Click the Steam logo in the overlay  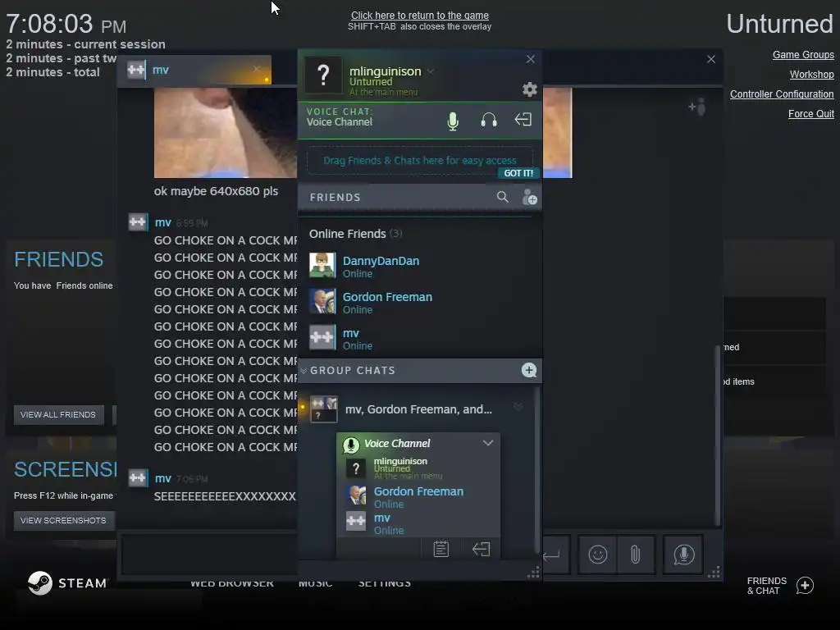tap(67, 583)
